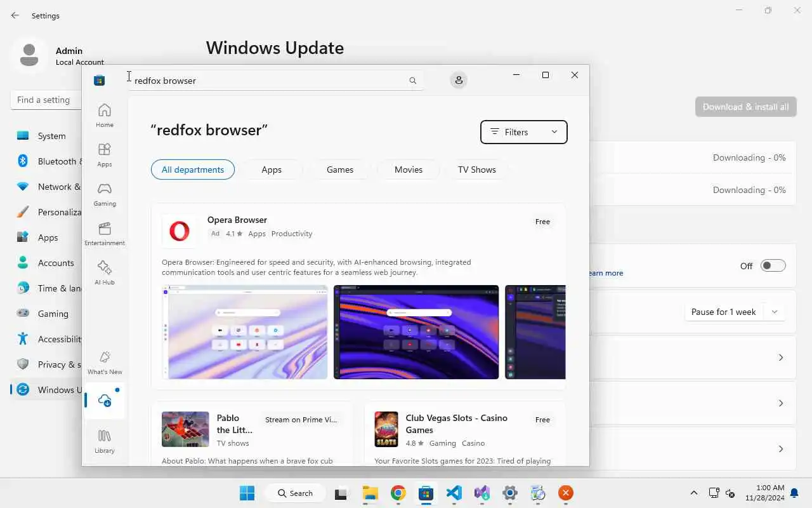The image size is (812, 508).
Task: Open Apps in Settings navigation
Action: (x=47, y=237)
